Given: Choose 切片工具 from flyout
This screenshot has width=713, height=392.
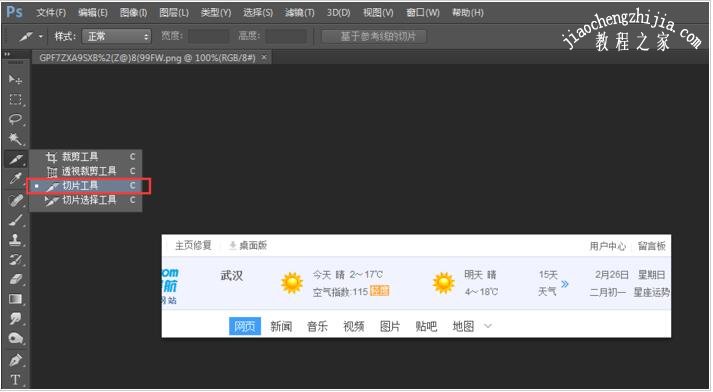Looking at the screenshot, I should pos(86,186).
